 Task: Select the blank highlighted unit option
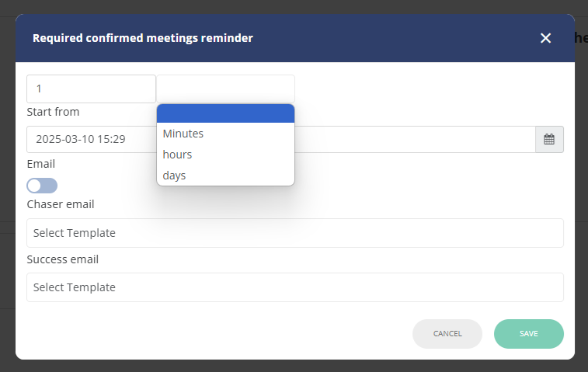(225, 113)
